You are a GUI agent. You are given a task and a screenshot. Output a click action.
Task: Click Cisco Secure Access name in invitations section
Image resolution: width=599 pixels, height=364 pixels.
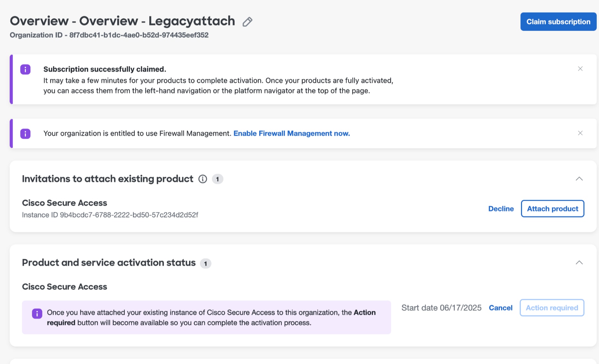(64, 203)
